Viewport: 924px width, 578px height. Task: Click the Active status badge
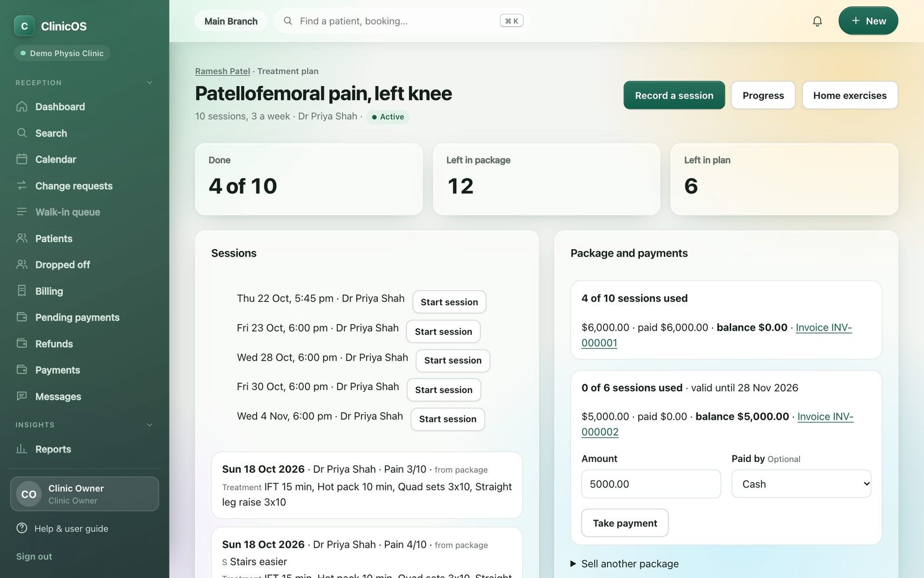388,117
